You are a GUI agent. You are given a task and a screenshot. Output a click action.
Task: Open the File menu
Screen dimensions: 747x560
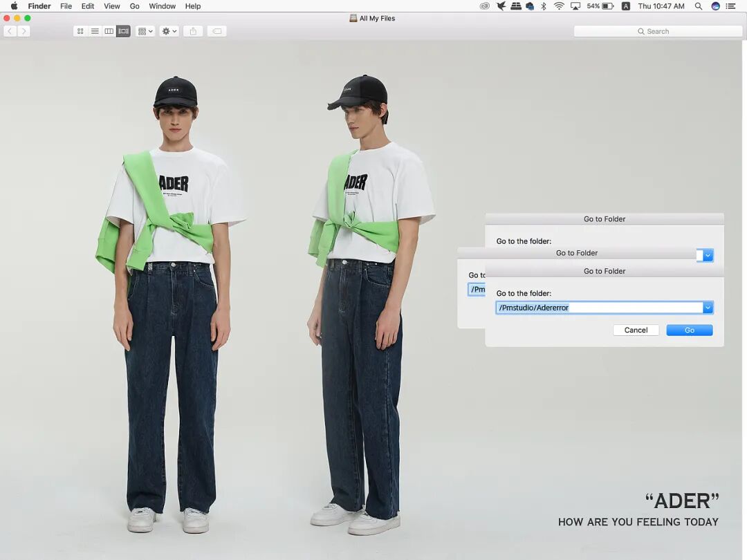66,6
